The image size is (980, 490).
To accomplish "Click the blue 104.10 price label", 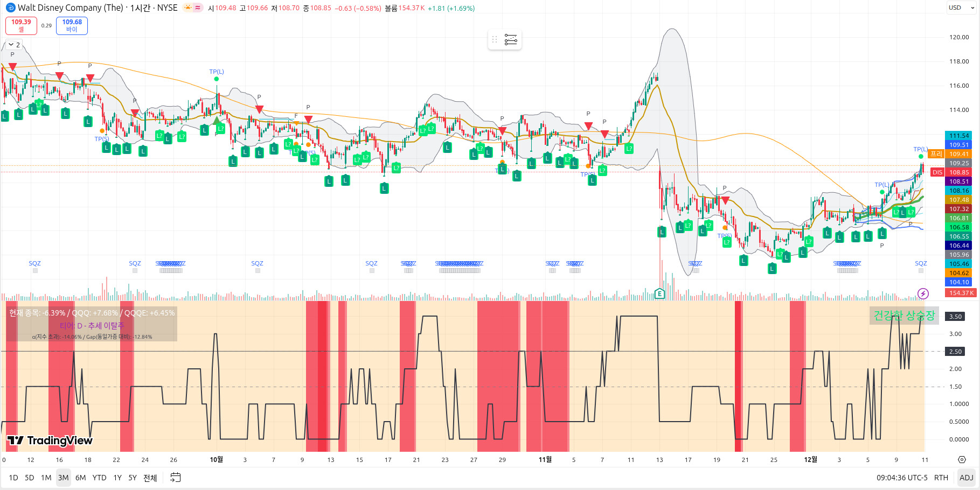I will tap(959, 282).
